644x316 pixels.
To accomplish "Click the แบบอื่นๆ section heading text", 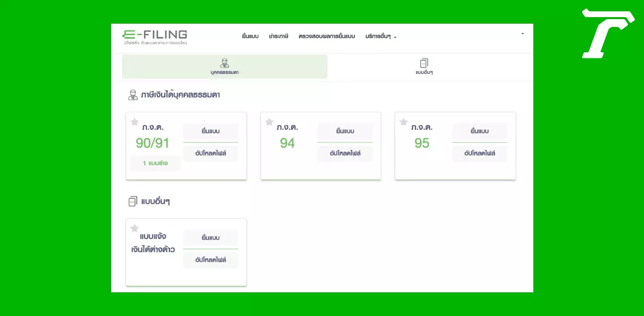I will click(155, 202).
